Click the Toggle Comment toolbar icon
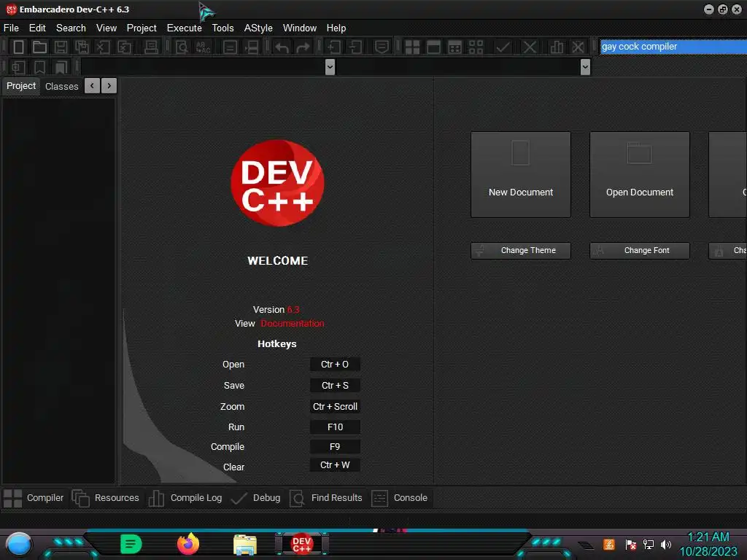This screenshot has width=747, height=560. click(x=382, y=47)
